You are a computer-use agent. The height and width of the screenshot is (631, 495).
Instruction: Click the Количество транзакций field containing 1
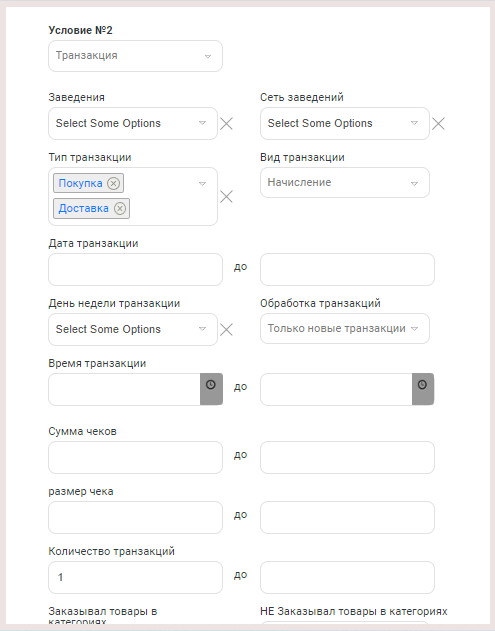(135, 577)
